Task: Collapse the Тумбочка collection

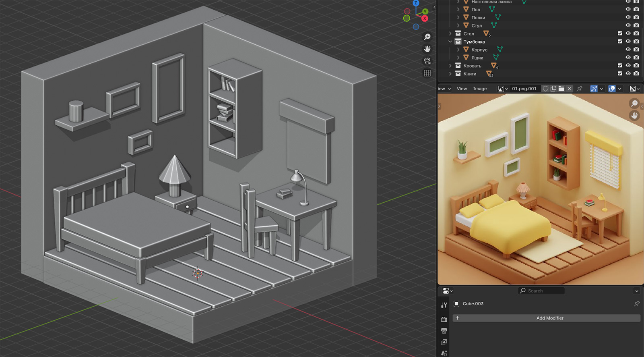Action: (450, 42)
